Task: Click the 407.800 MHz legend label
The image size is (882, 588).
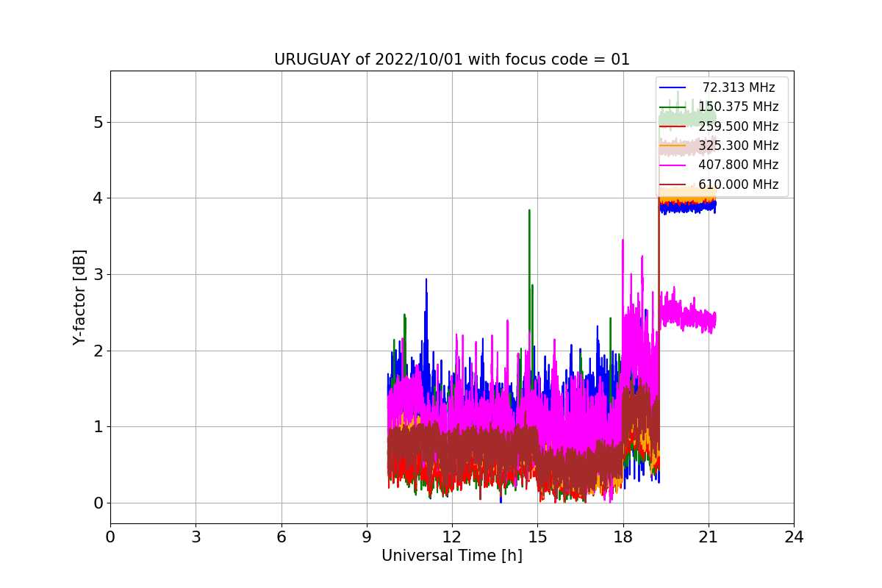Action: pos(739,165)
